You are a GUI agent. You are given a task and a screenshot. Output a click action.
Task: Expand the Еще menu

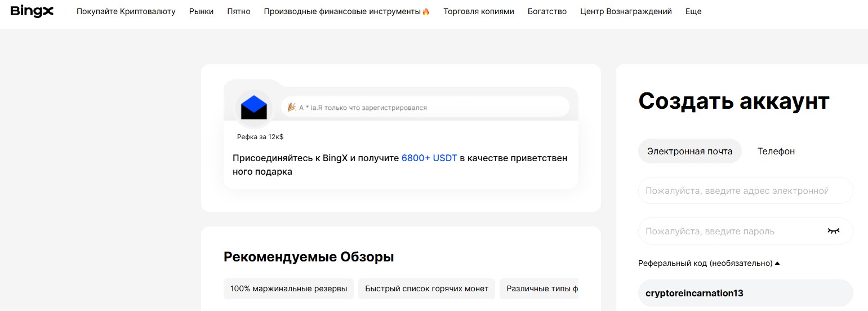click(693, 11)
